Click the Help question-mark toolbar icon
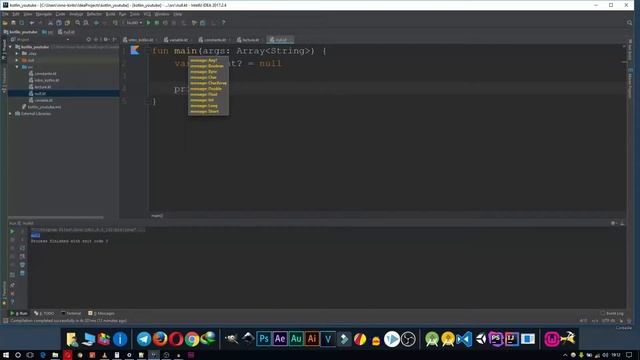640x360 pixels. (x=223, y=23)
